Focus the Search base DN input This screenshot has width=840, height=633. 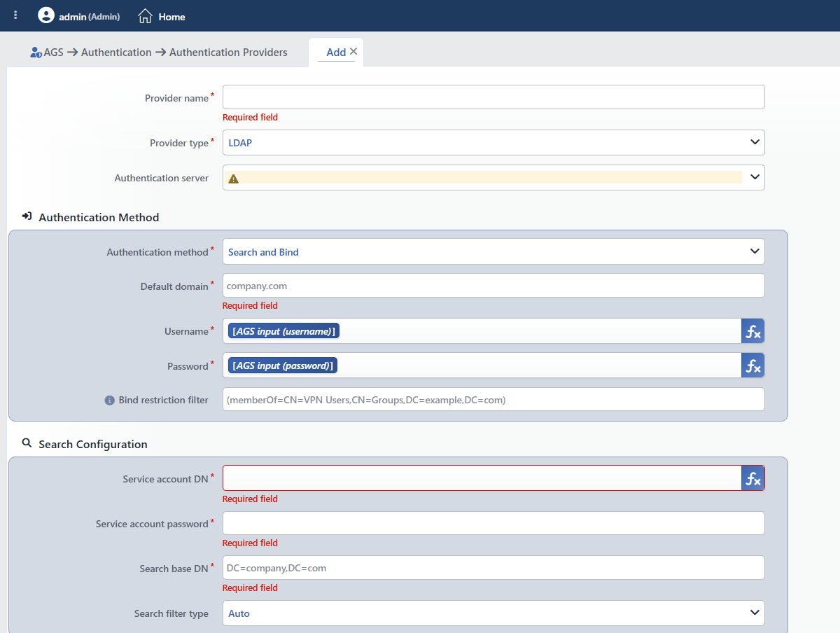pos(493,568)
